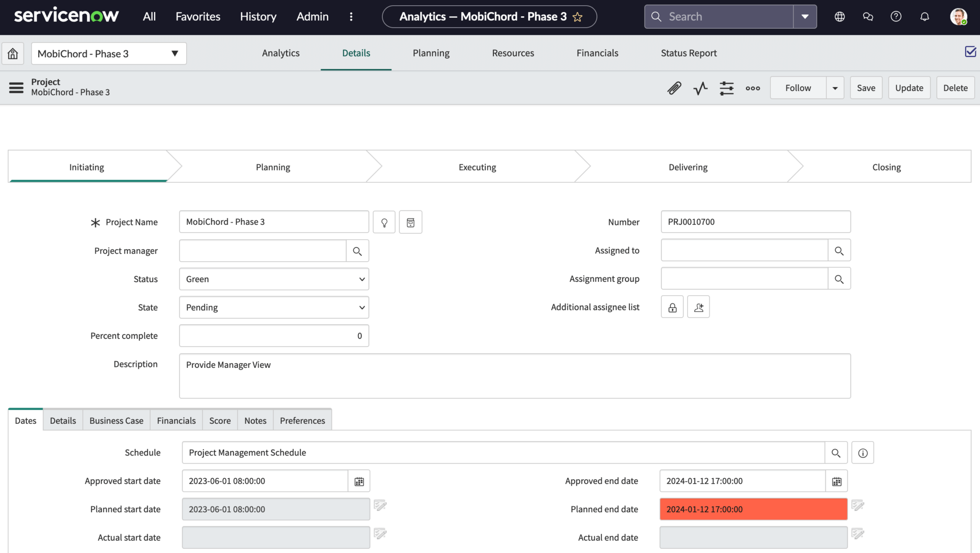This screenshot has height=553, width=980.
Task: Click the Save button
Action: tap(866, 88)
